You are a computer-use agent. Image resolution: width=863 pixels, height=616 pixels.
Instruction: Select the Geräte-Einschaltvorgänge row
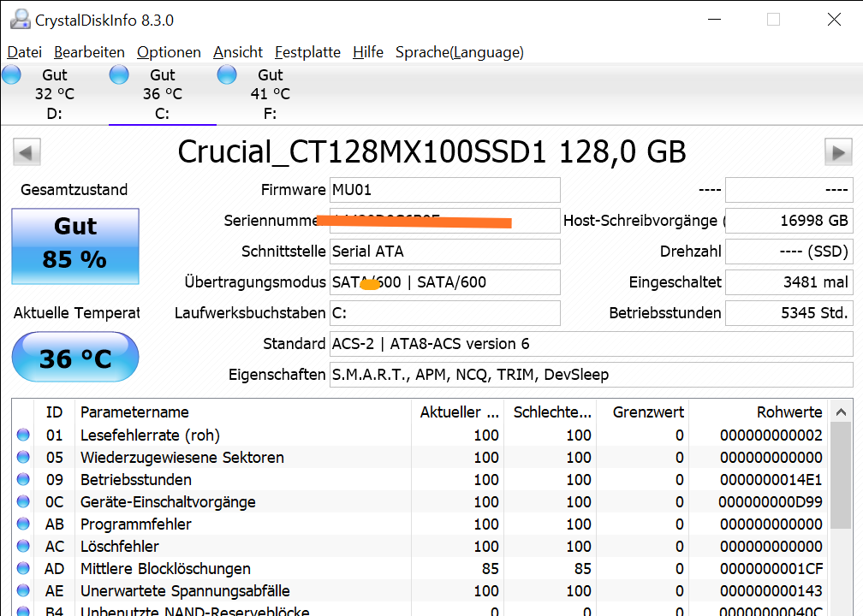click(420, 501)
